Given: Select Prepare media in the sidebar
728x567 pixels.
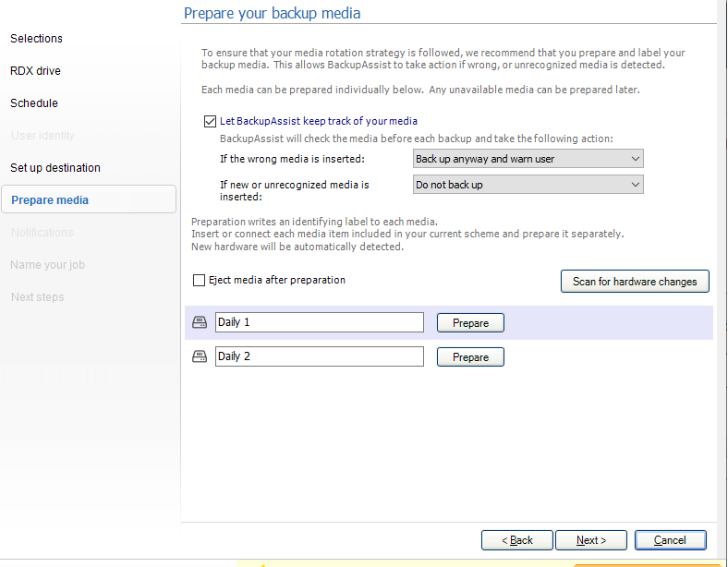Looking at the screenshot, I should click(50, 200).
